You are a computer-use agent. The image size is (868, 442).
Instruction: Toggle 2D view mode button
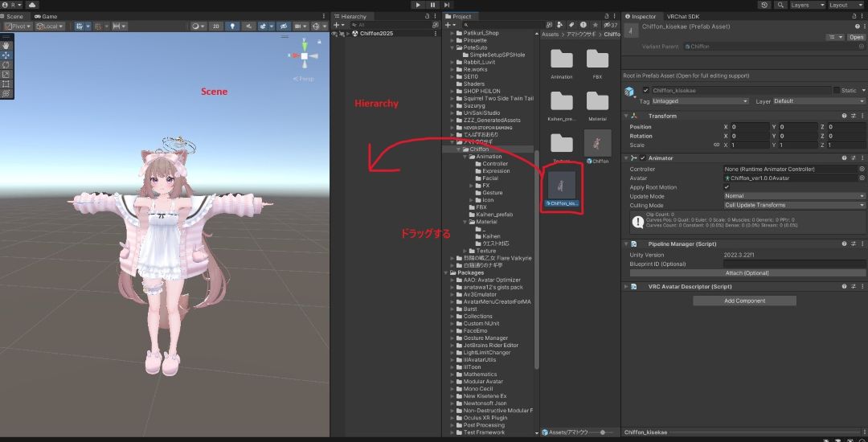tap(216, 26)
